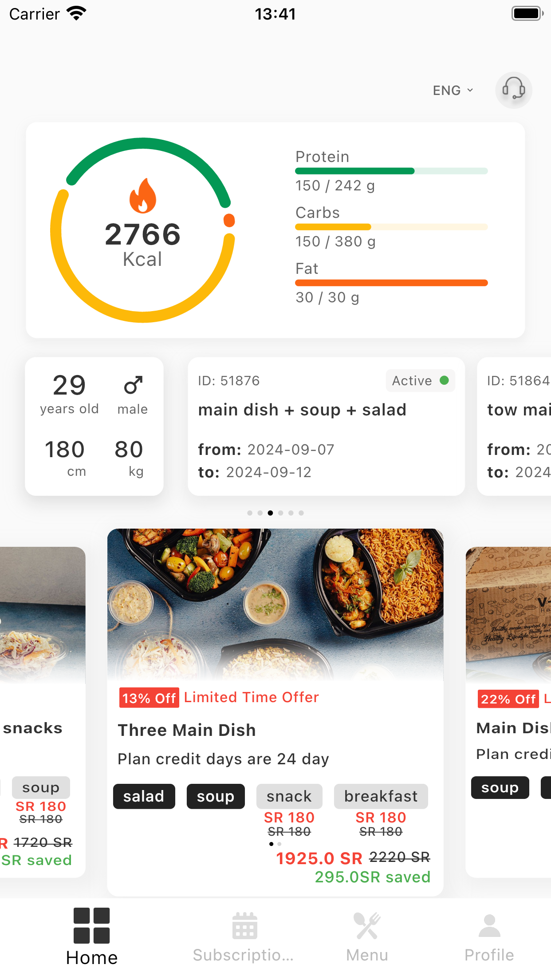Open the Menu fork and knife icon

[x=367, y=926]
